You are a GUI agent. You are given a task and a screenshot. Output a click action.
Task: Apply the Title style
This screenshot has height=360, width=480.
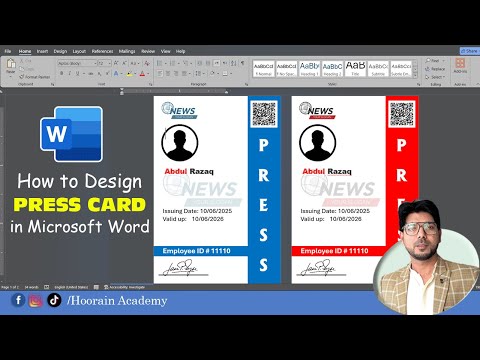pyautogui.click(x=355, y=69)
